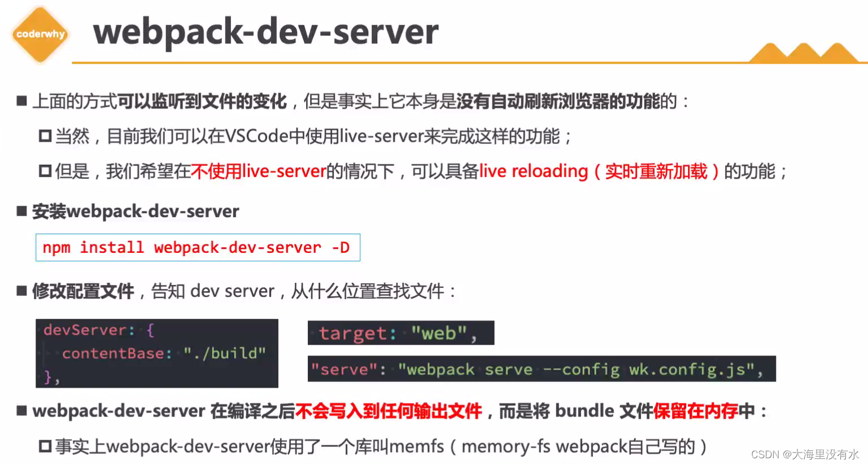
Task: Click red text 保留在内存
Action: point(696,411)
